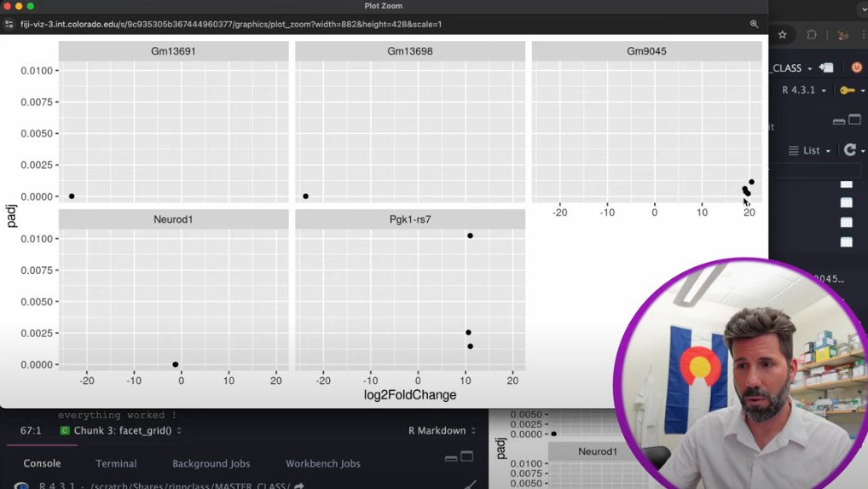Open the Chunk 3: facet_grid() navigator

[x=128, y=430]
